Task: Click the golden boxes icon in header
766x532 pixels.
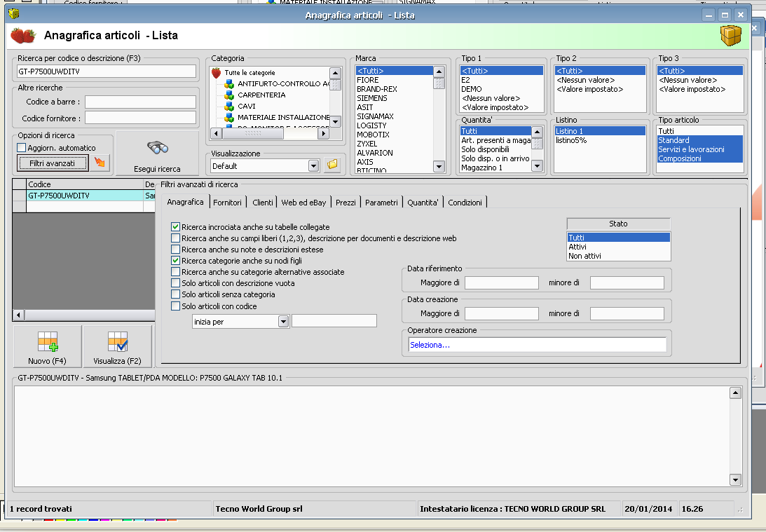Action: pos(731,35)
